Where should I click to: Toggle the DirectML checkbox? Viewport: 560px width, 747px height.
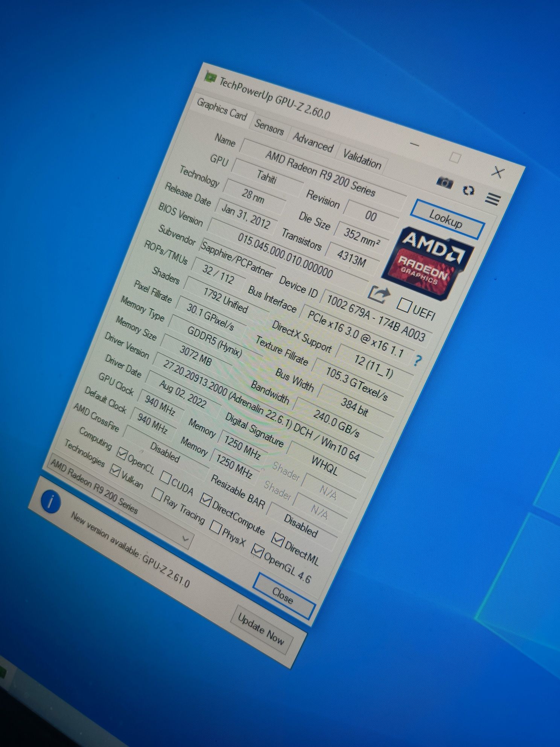[278, 540]
